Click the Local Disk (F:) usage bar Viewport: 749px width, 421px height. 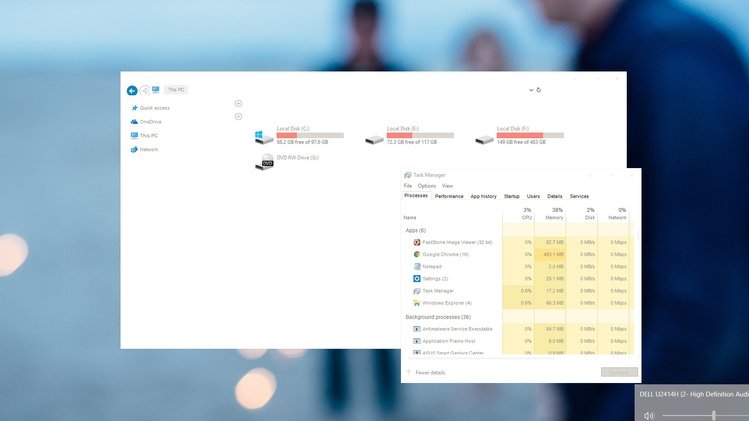point(530,135)
